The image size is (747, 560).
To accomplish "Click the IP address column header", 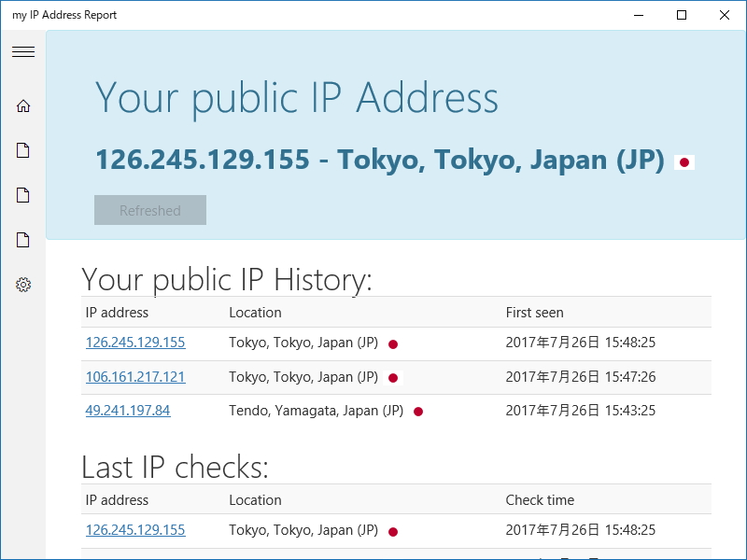I will 117,313.
